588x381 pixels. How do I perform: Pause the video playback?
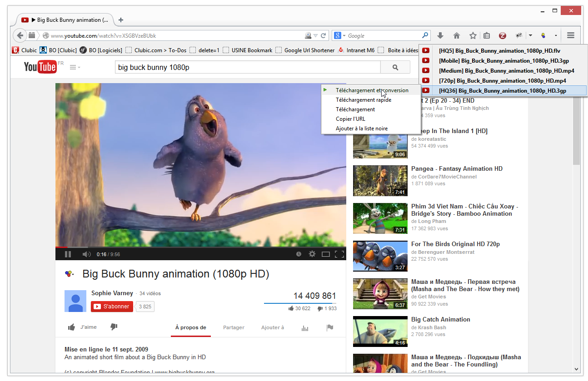pos(68,254)
